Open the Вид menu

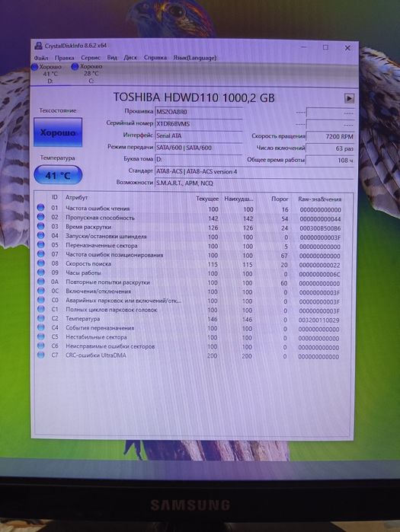tap(112, 58)
